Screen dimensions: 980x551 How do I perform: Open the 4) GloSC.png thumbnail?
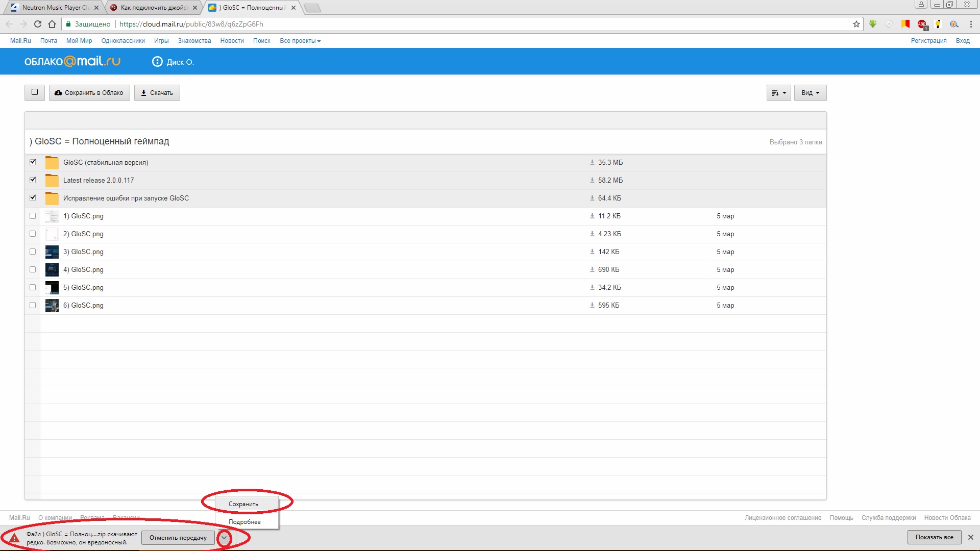[52, 269]
